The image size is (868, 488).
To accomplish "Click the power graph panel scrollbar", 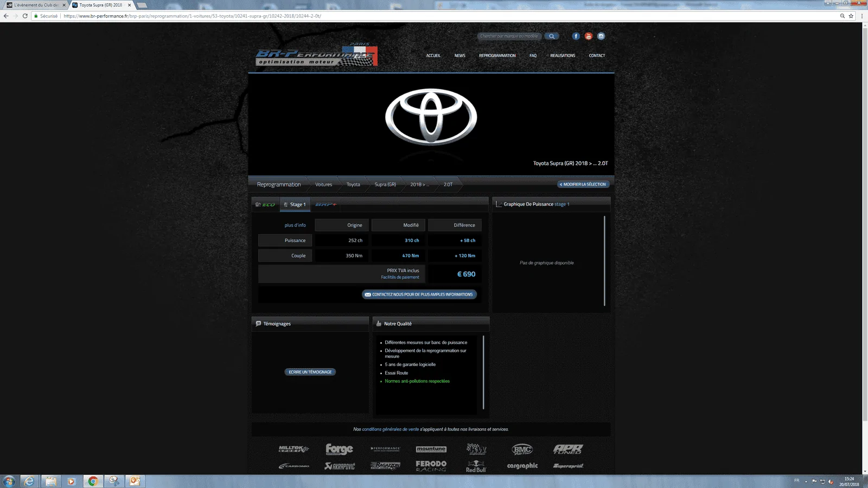I will tap(604, 261).
